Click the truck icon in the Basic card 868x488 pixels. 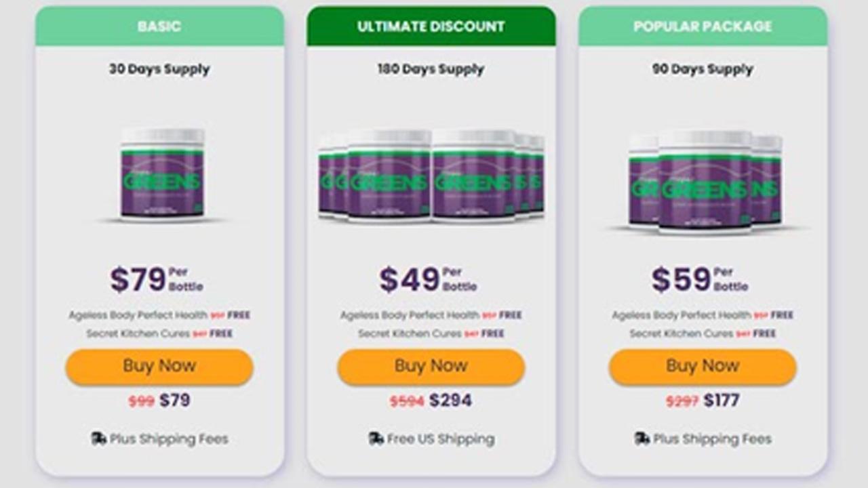coord(98,439)
